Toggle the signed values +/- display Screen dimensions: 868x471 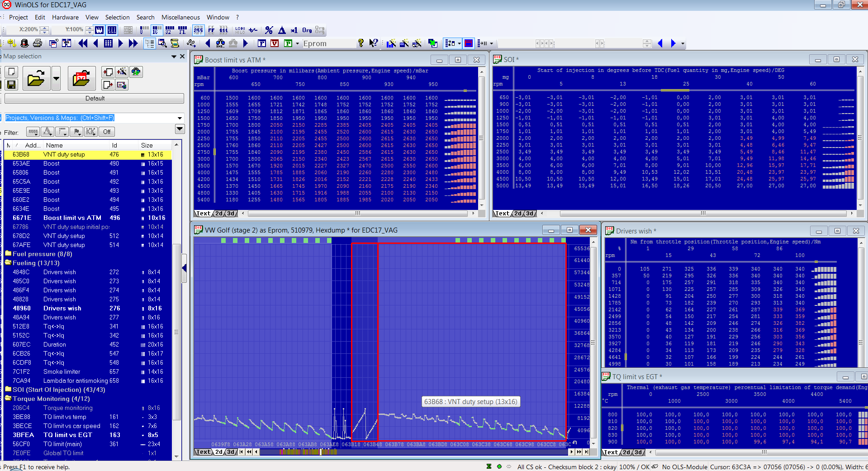click(x=253, y=30)
